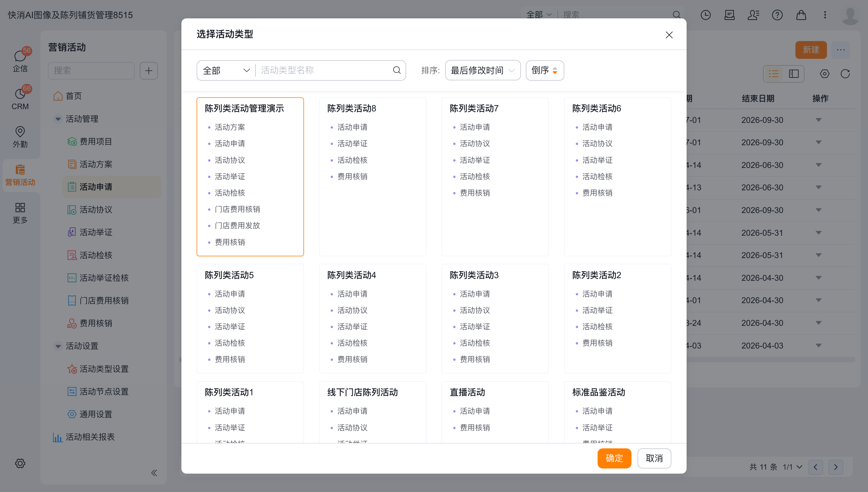Expand row actions for 2026-06-30 first row
The image size is (868, 492).
818,165
